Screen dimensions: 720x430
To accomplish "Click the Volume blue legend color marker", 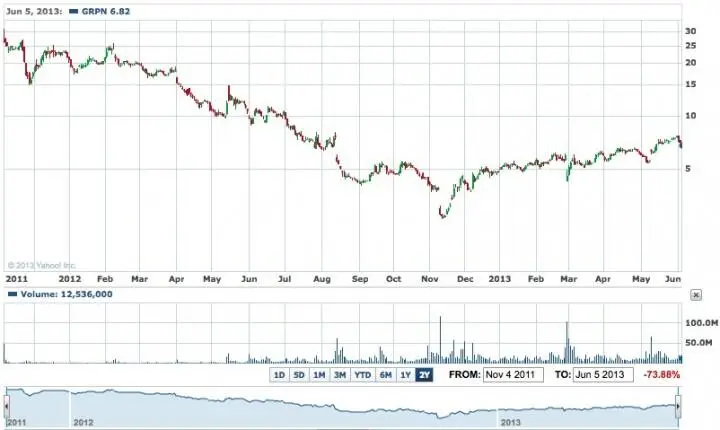I will click(x=12, y=294).
